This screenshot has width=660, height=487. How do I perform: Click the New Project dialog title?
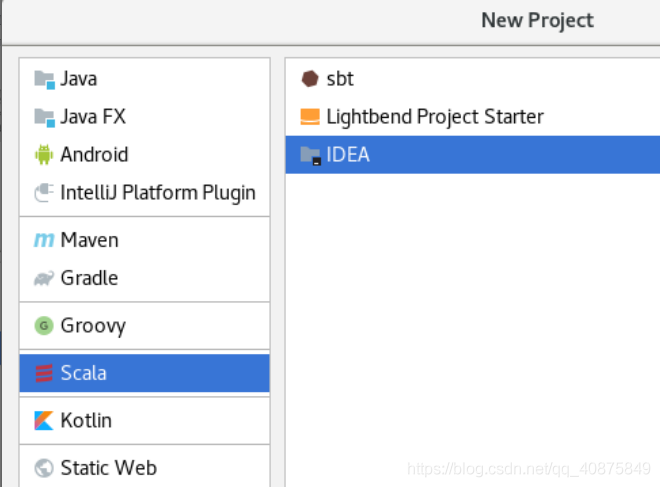coord(537,21)
